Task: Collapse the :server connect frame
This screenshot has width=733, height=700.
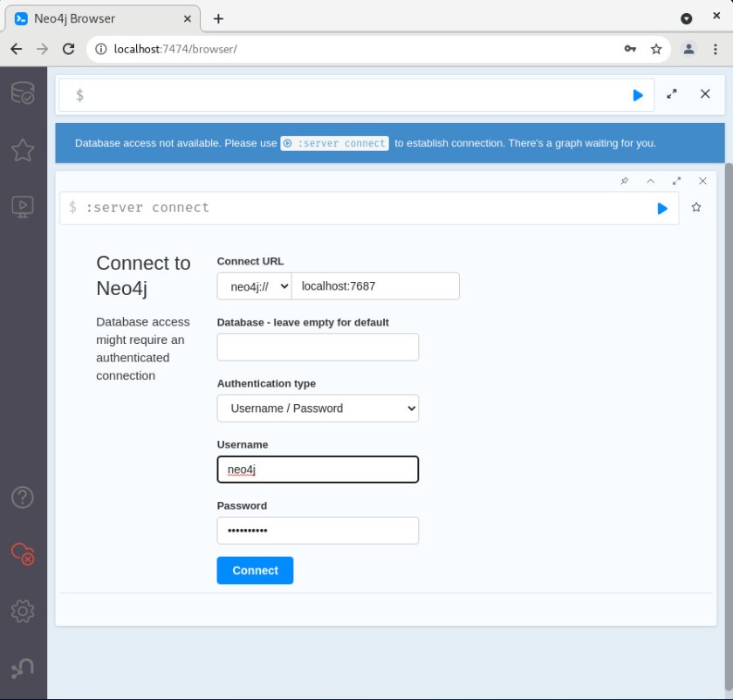Action: pos(650,181)
